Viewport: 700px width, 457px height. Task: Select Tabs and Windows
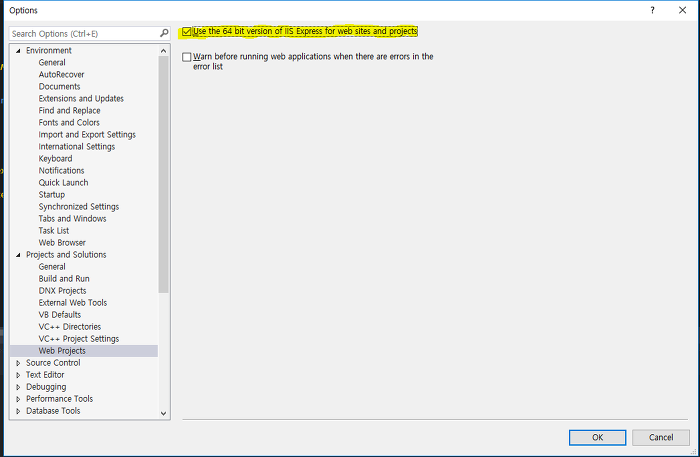point(72,219)
